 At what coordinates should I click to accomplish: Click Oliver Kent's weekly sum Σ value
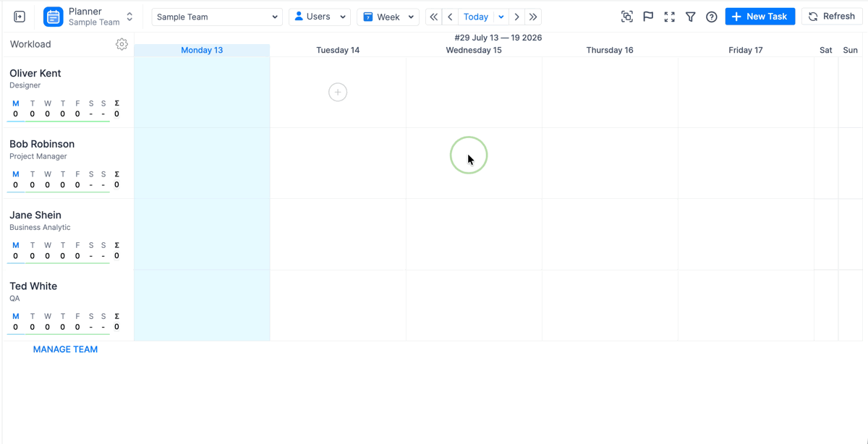coord(116,114)
